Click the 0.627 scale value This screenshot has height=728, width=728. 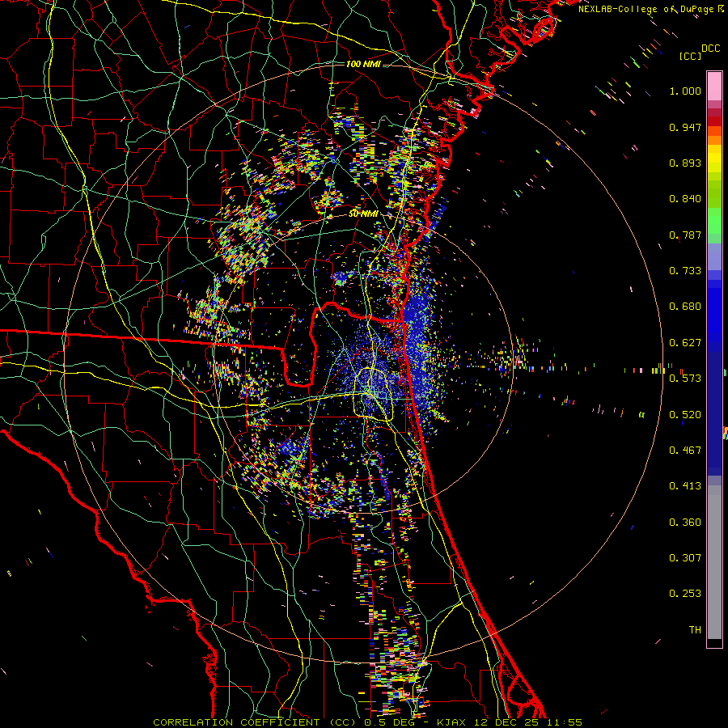pos(685,343)
